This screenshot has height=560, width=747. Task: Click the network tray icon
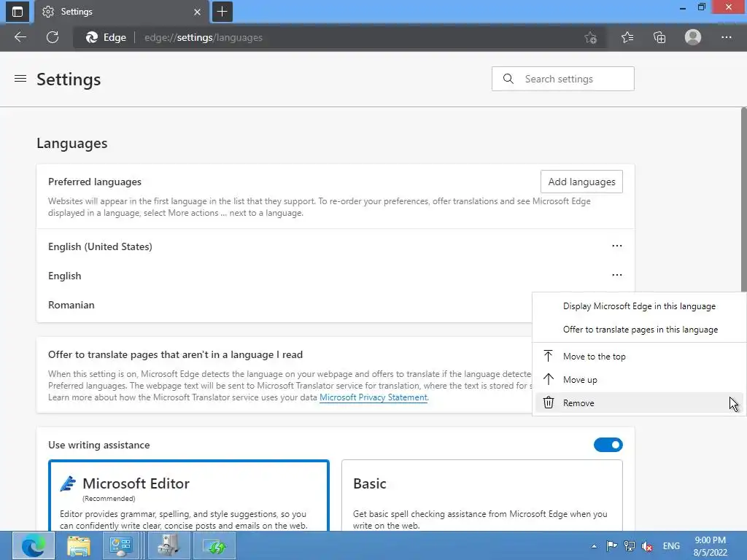(630, 546)
